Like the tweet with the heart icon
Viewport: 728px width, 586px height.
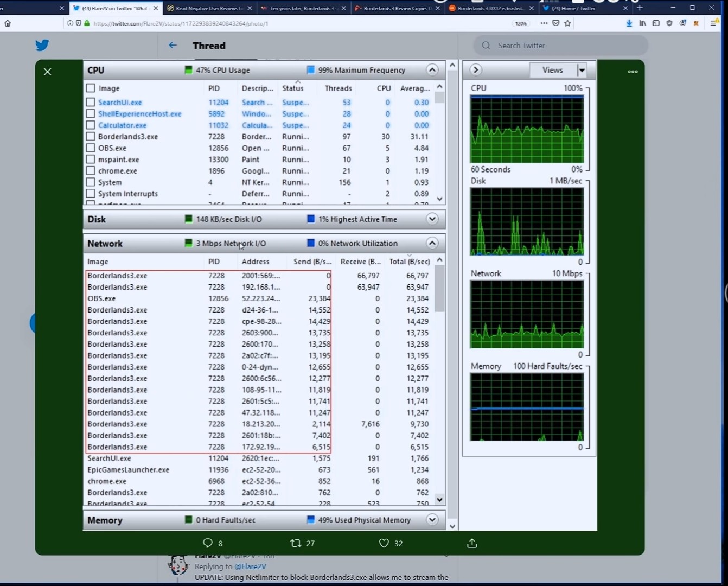[384, 543]
